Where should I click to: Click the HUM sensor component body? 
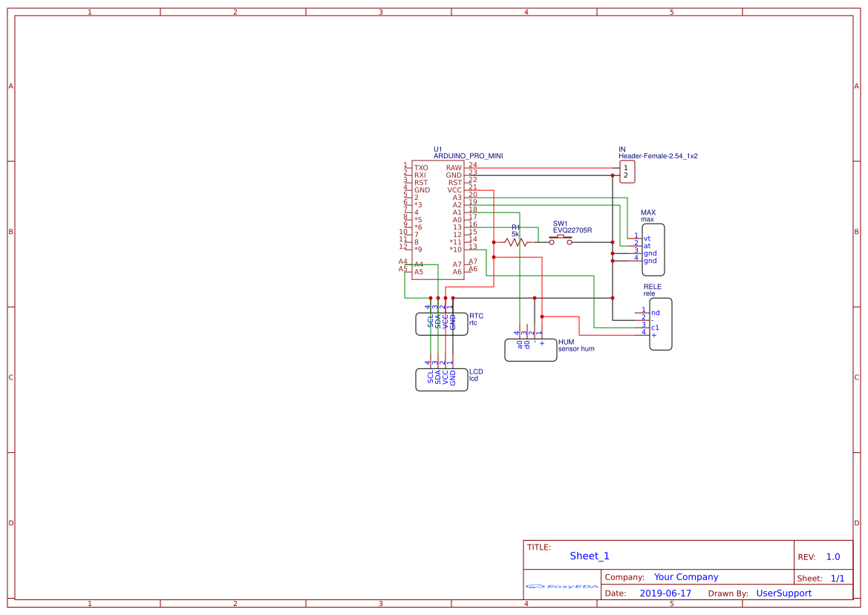tap(530, 351)
